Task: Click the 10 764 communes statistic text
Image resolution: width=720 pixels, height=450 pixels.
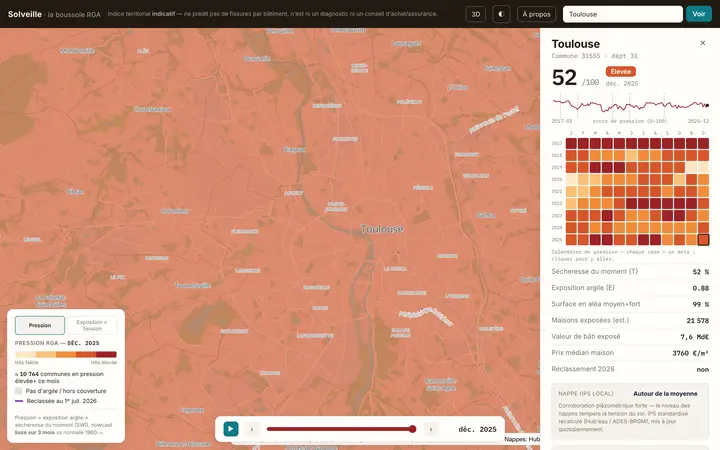Action: (59, 377)
